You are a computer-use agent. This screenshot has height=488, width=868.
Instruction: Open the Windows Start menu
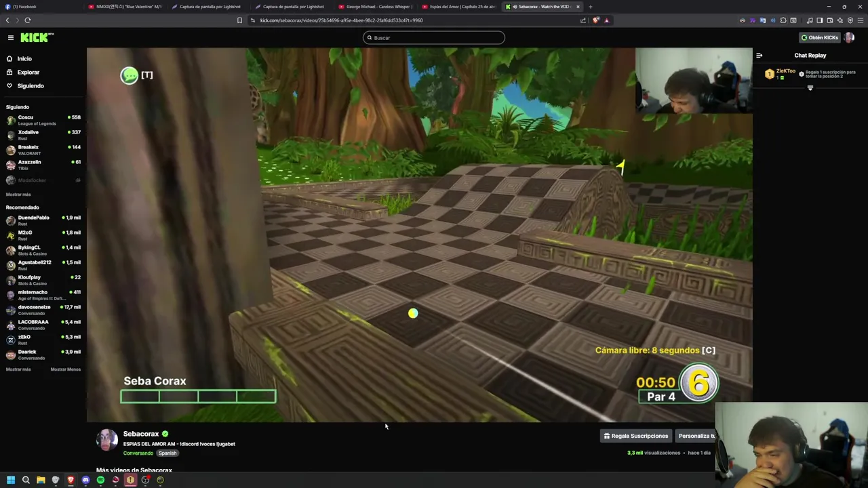tap(10, 481)
